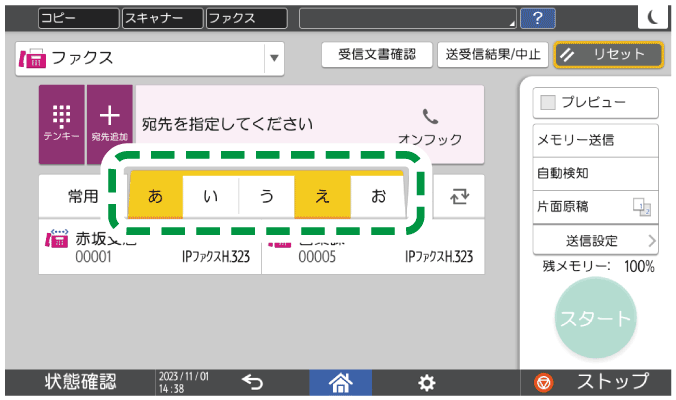Select the お index tab

tap(378, 197)
